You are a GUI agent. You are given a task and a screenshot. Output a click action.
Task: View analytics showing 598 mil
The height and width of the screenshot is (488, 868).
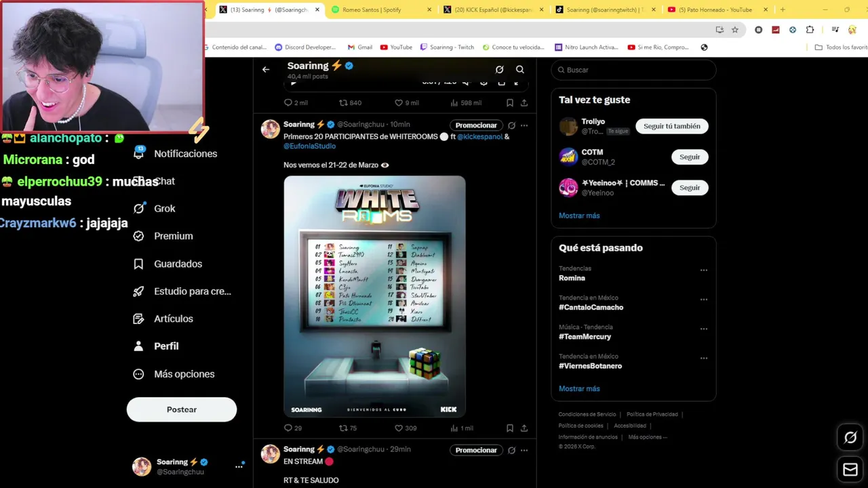tap(466, 103)
